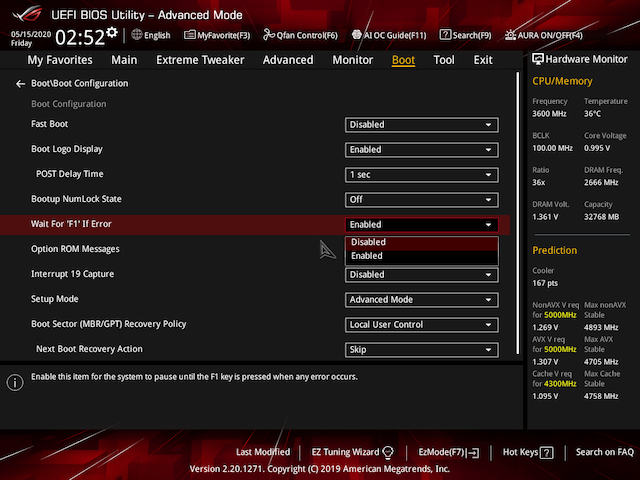
Task: Expand the Boot Logo Display dropdown
Action: click(x=422, y=150)
